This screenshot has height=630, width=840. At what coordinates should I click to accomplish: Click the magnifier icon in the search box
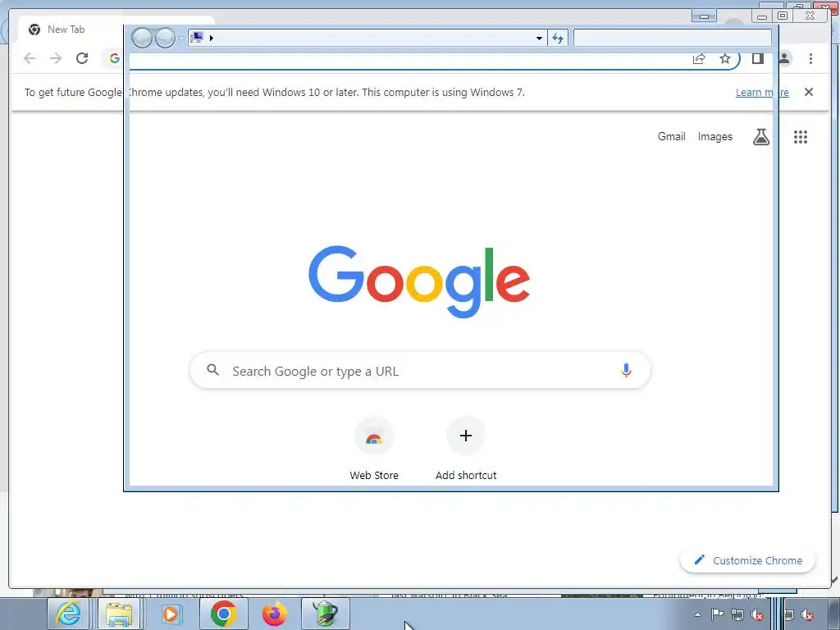coord(212,370)
